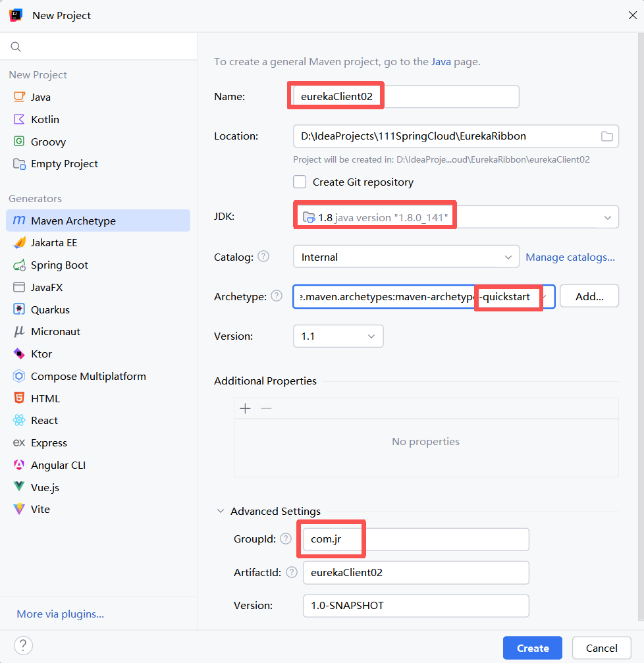
Task: Click the Ktor diamond icon
Action: tap(19, 354)
